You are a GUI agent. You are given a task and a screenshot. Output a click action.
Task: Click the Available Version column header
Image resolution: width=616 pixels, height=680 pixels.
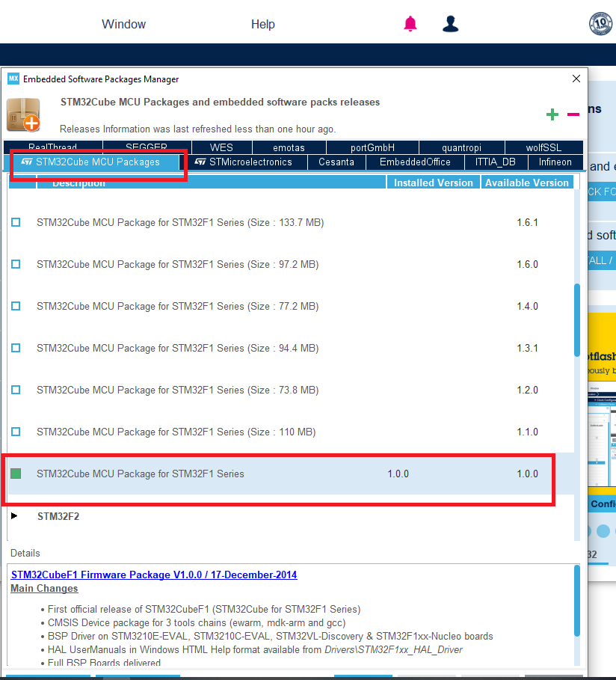[x=527, y=183]
